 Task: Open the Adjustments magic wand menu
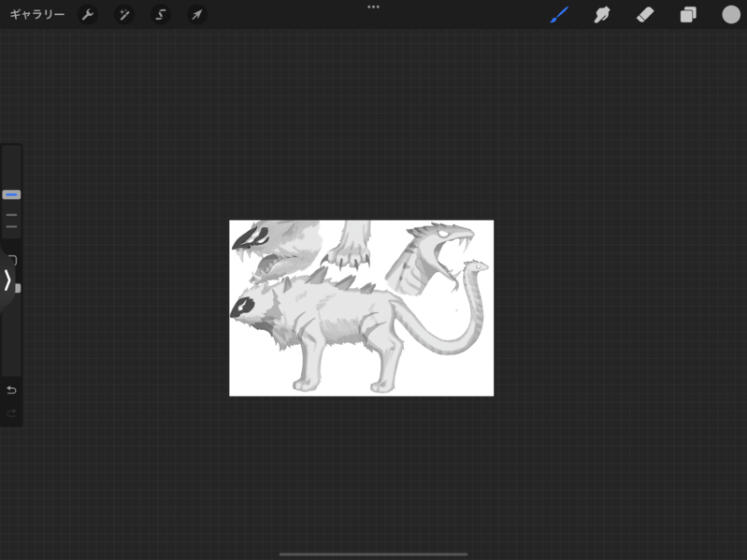click(x=124, y=15)
